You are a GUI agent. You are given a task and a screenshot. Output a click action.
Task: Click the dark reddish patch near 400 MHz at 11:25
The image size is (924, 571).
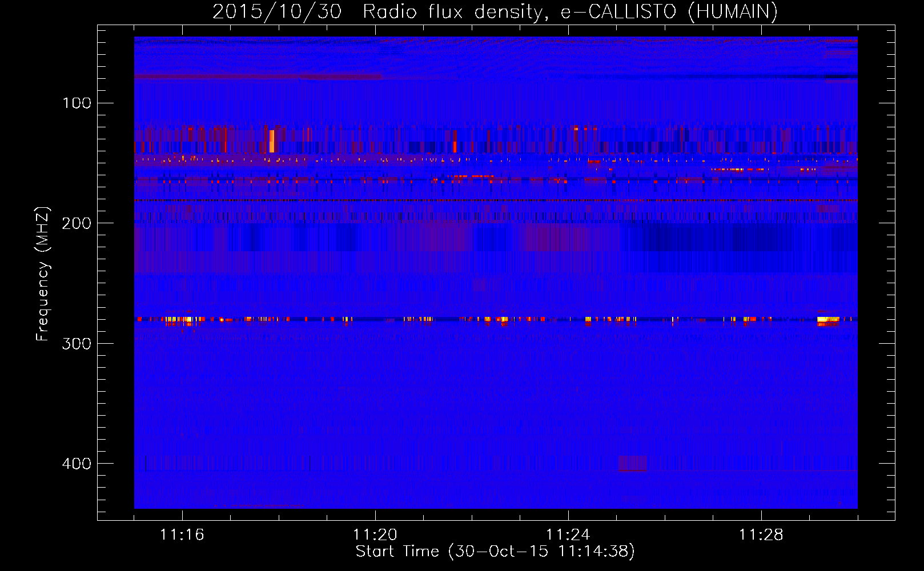633,463
